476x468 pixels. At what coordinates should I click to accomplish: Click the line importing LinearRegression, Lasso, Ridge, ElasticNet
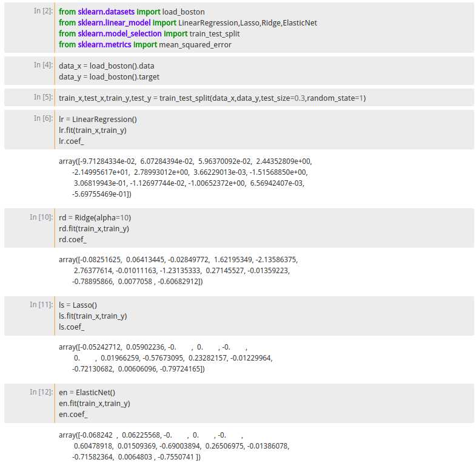188,23
